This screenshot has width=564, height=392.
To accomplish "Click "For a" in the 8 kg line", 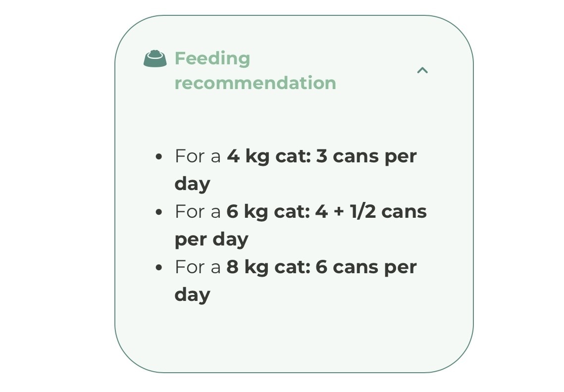I will [198, 267].
